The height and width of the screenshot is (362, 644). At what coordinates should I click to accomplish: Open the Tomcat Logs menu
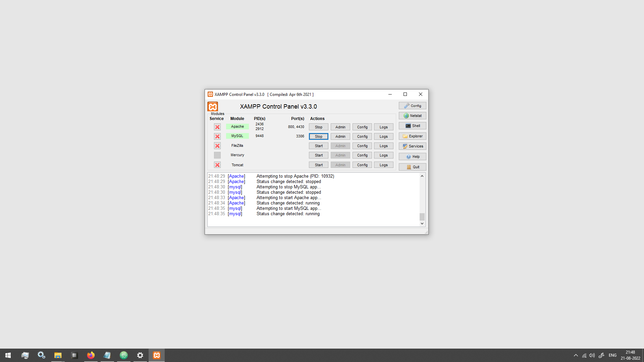click(383, 165)
